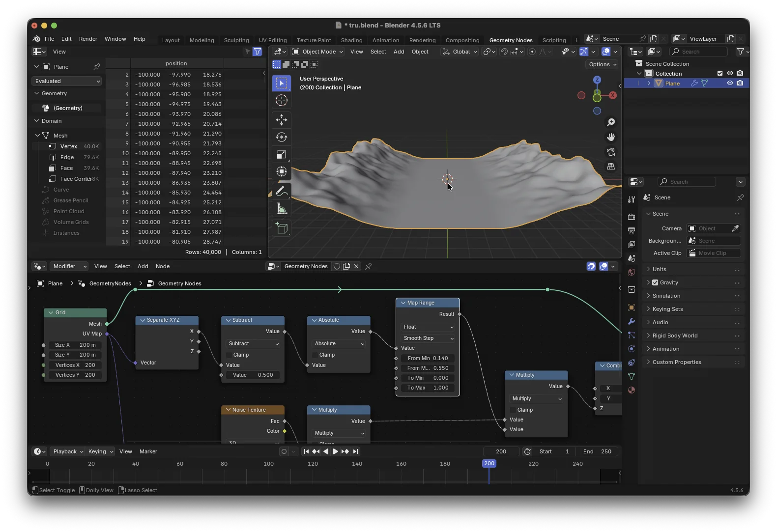Image resolution: width=777 pixels, height=532 pixels.
Task: Select the Vertex domain row
Action: pos(68,146)
